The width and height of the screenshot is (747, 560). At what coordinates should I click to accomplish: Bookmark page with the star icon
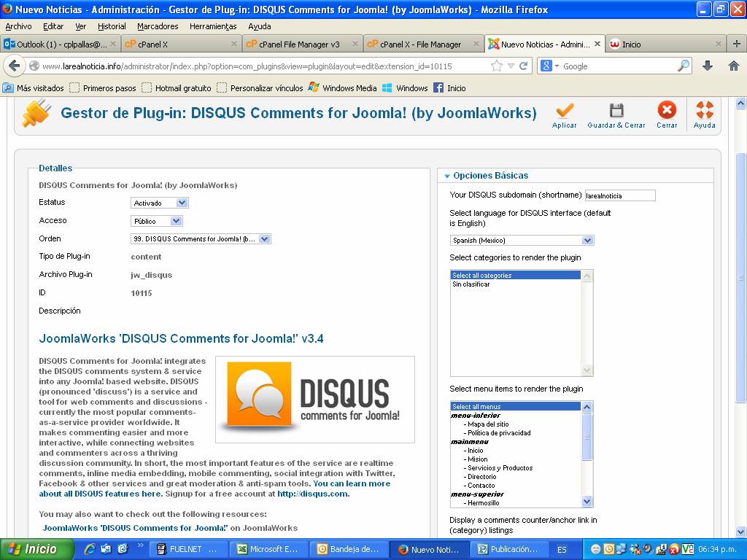(496, 66)
